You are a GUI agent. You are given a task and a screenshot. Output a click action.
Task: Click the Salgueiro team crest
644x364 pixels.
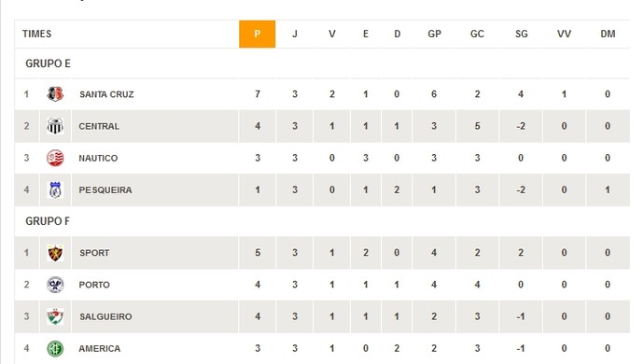(55, 316)
